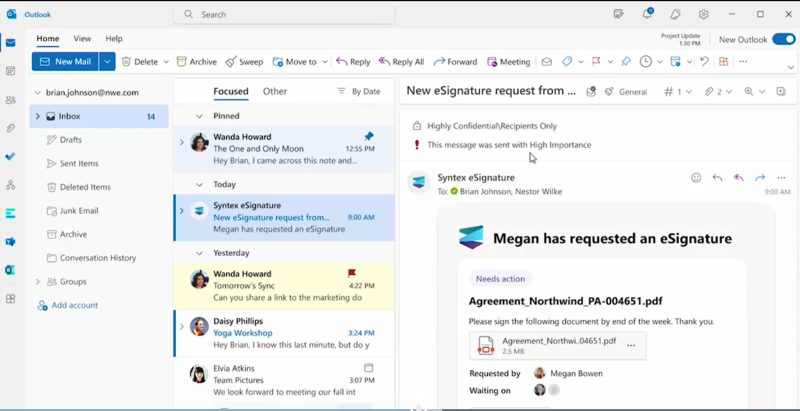Viewport: 800px width, 411px height.
Task: Click the New Mail button
Action: pyautogui.click(x=65, y=62)
